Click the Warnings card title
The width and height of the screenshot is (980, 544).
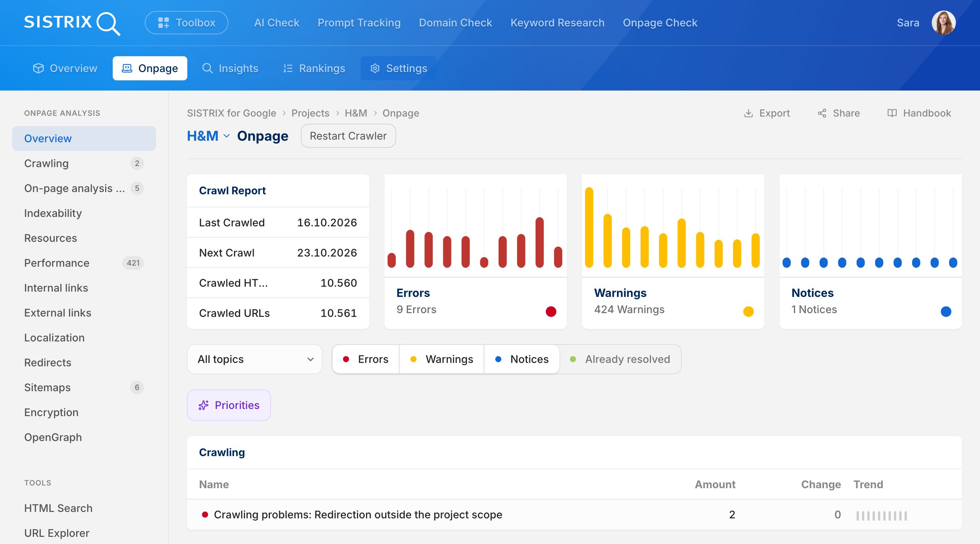click(620, 292)
